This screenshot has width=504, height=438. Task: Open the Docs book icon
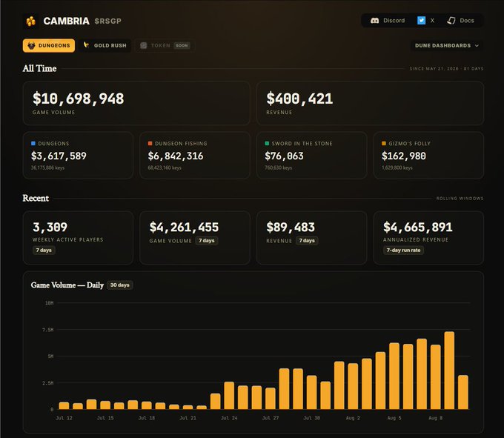pyautogui.click(x=451, y=21)
